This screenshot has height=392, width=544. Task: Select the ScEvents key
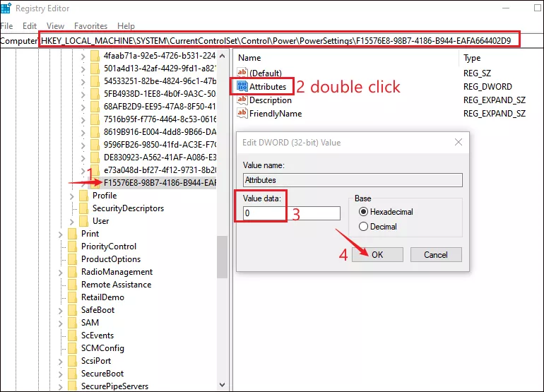click(97, 335)
